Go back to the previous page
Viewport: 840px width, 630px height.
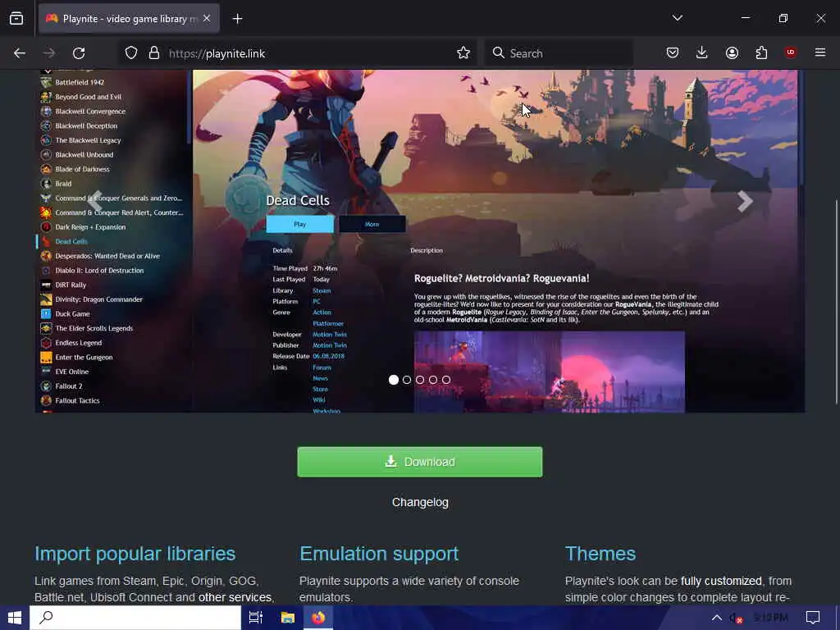[x=20, y=53]
